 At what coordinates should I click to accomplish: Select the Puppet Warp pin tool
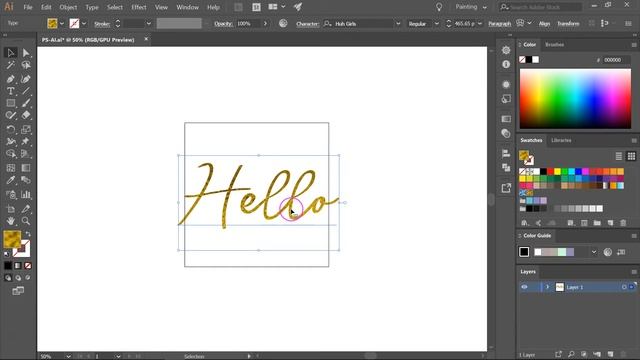click(26, 141)
